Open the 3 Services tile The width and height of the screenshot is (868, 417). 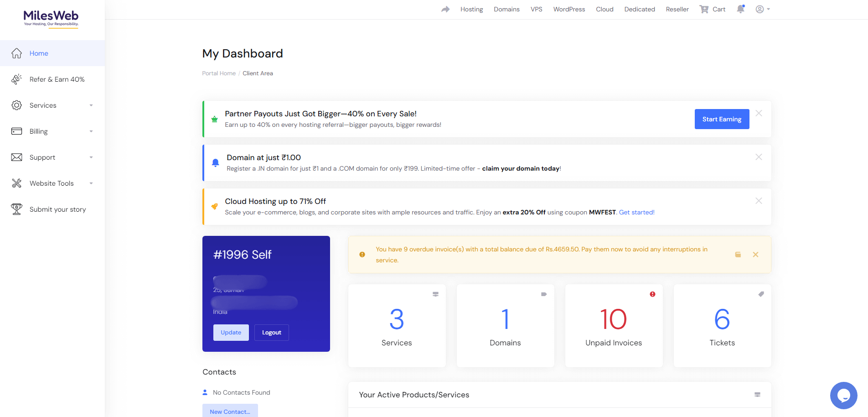coord(397,326)
